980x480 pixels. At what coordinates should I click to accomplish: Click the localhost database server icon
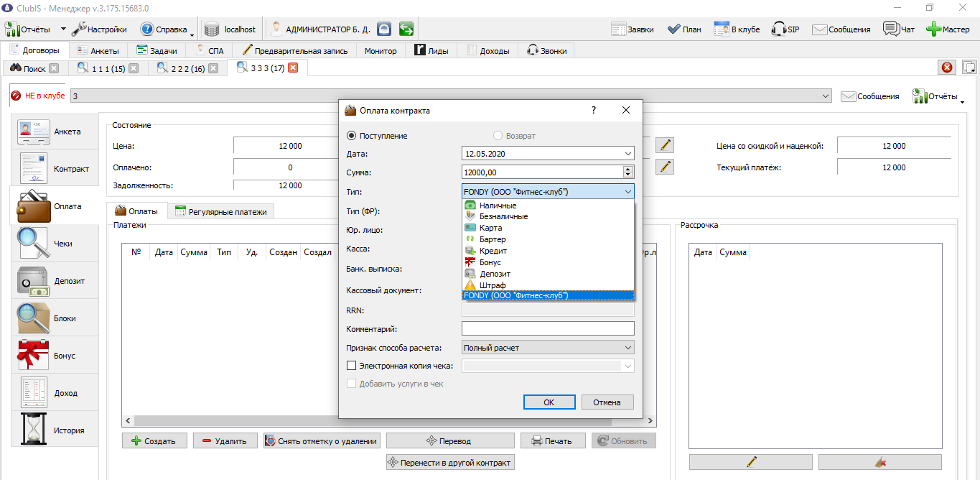coord(212,29)
